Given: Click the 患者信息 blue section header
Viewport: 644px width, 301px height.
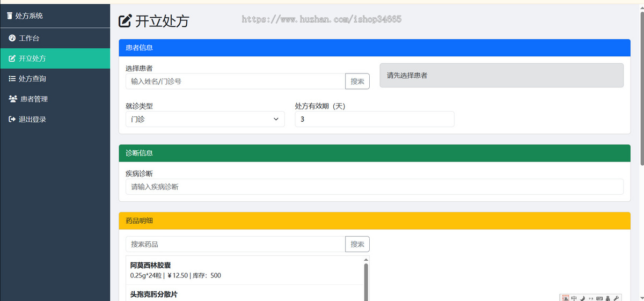Looking at the screenshot, I should pyautogui.click(x=375, y=48).
